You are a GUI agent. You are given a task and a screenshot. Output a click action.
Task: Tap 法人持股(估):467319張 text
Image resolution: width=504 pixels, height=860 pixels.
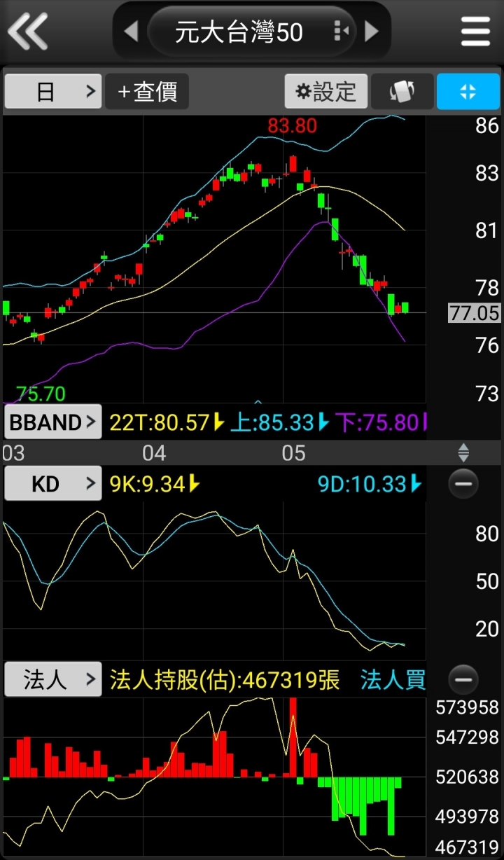225,679
